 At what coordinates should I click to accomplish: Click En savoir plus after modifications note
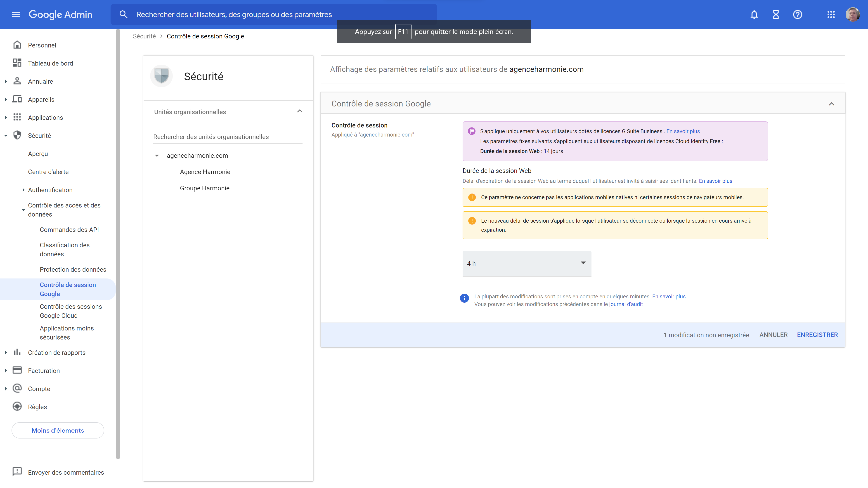(669, 296)
